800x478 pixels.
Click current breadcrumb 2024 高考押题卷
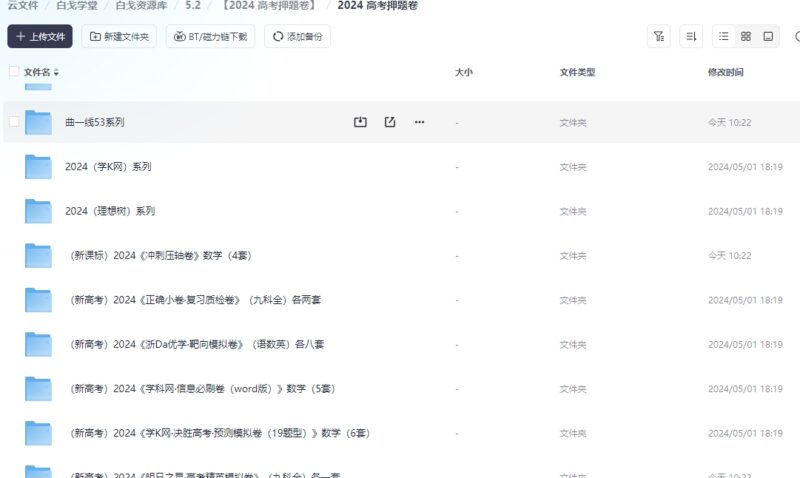point(378,5)
